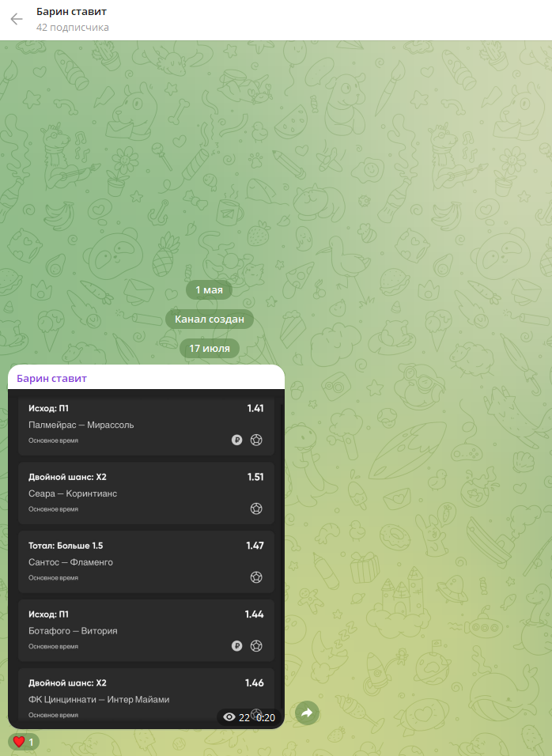Click the forward arrow button beside the post
Screen dimensions: 552x756
coord(307,713)
